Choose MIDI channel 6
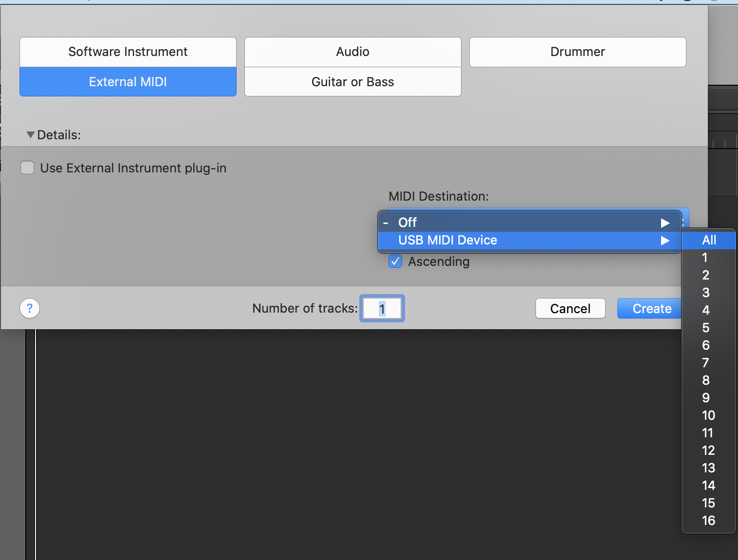This screenshot has width=738, height=560. [709, 345]
